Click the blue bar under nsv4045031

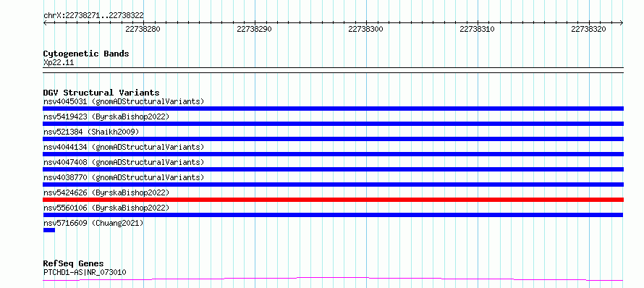tap(333, 109)
